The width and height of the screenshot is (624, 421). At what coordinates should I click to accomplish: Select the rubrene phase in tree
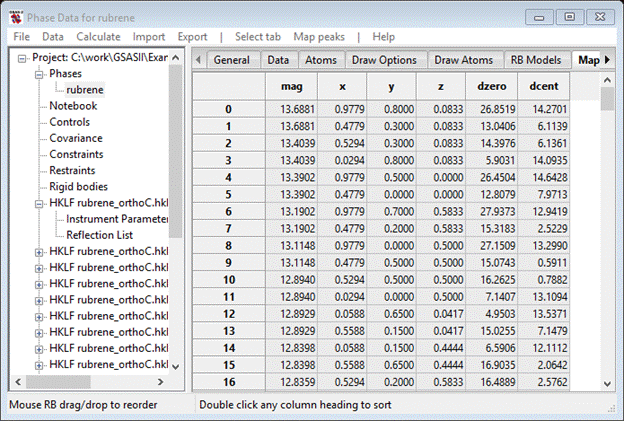click(x=85, y=90)
